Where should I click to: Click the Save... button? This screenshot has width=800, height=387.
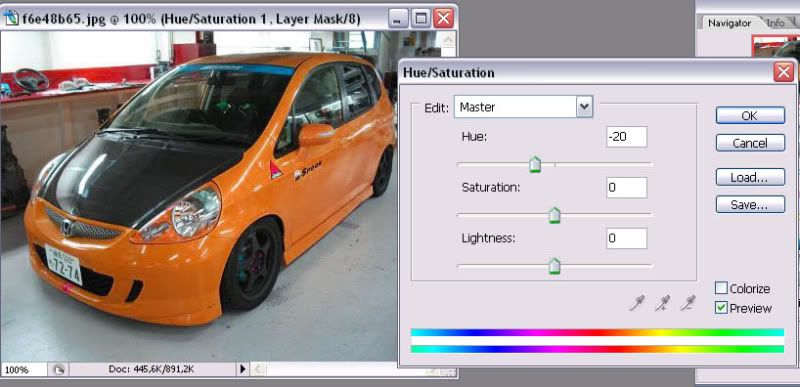(749, 204)
